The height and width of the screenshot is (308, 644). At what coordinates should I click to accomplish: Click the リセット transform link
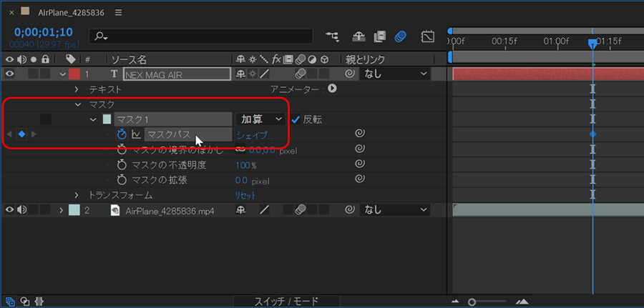coord(245,195)
